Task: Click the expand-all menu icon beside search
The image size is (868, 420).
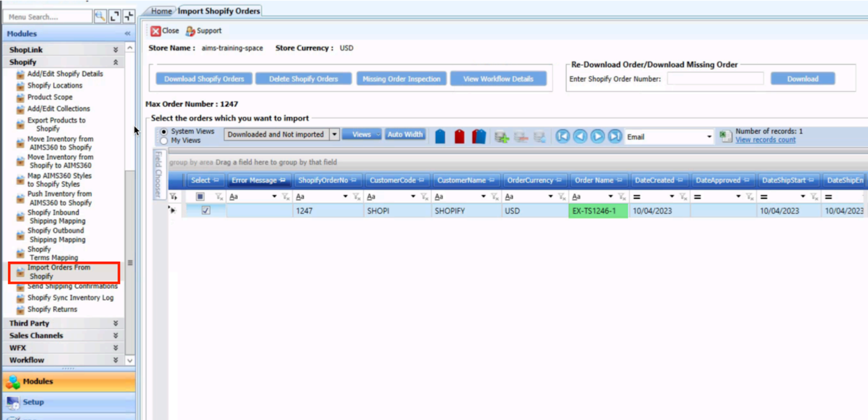Action: [114, 17]
